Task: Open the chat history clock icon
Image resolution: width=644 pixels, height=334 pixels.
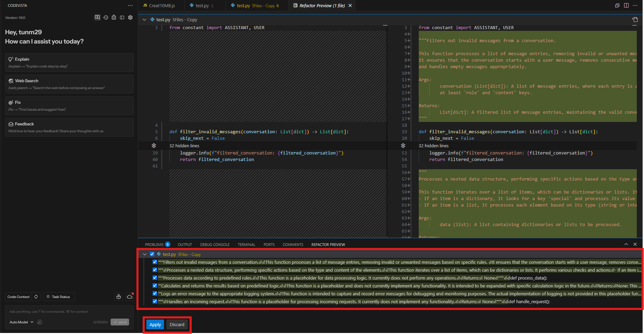Action: pos(106,17)
